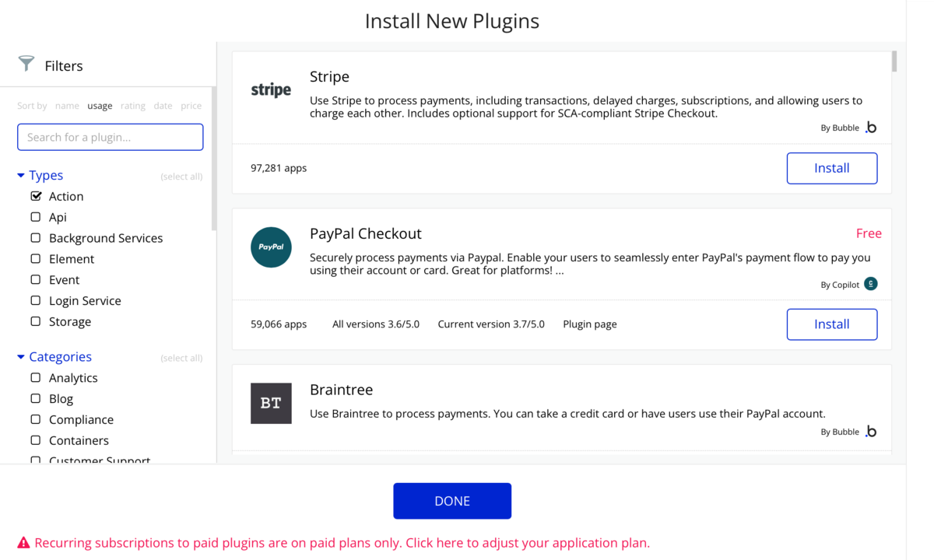Image resolution: width=934 pixels, height=560 pixels.
Task: Click the Braintree BT logo icon
Action: (271, 403)
